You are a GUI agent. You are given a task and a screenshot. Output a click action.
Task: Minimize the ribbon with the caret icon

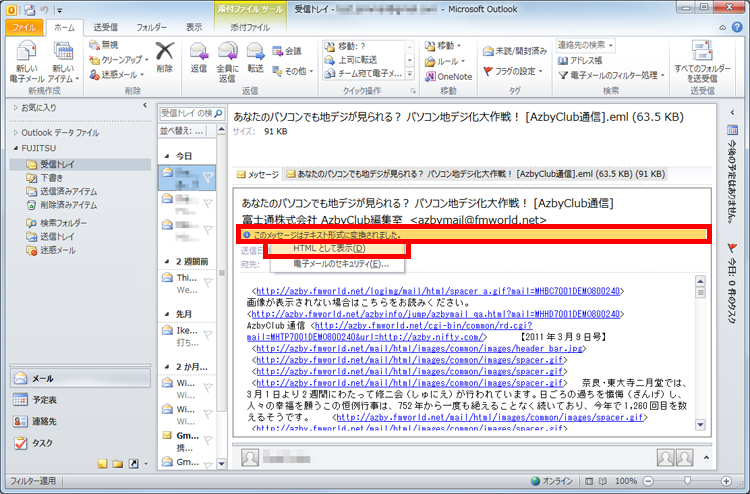723,28
